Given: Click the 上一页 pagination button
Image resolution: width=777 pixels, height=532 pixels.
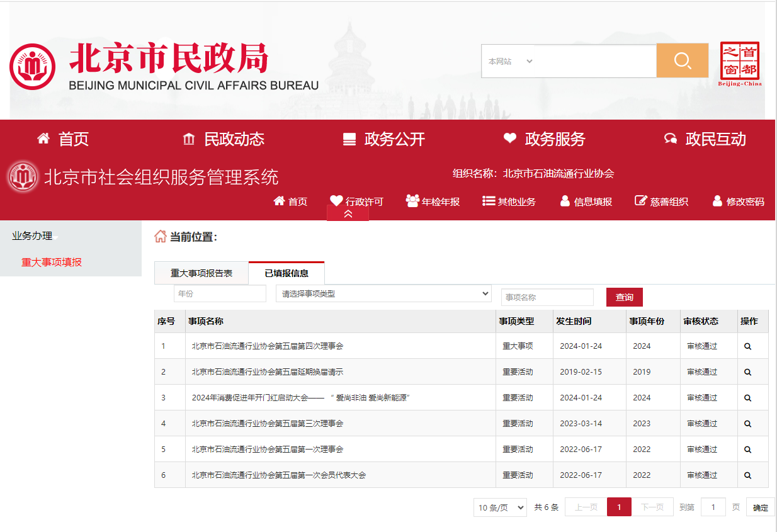Looking at the screenshot, I should click(x=586, y=507).
